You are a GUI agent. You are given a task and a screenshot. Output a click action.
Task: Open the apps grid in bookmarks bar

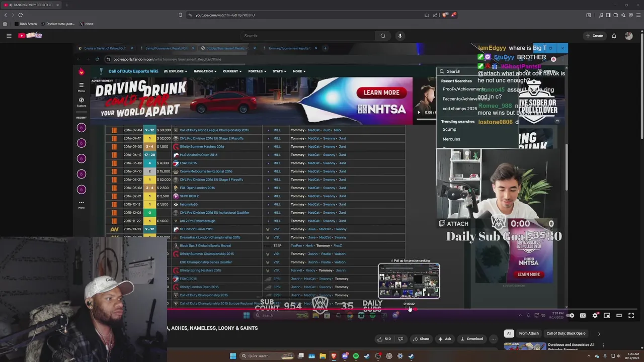(x=5, y=24)
